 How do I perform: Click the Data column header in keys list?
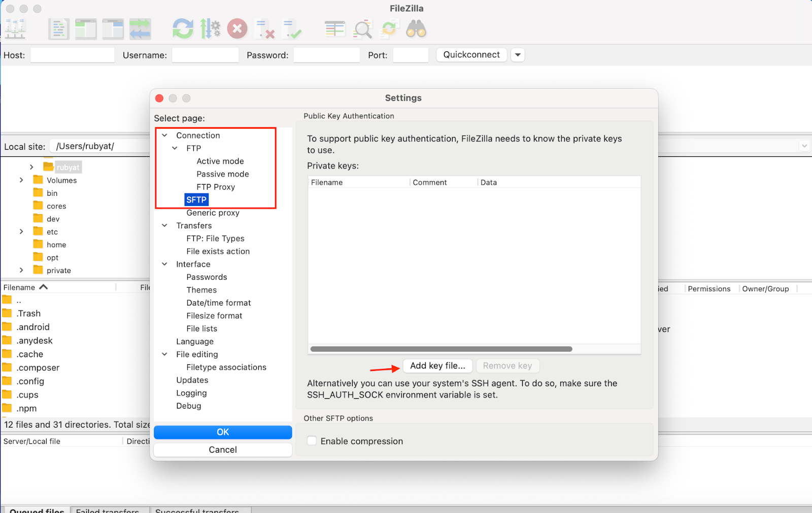(x=559, y=182)
